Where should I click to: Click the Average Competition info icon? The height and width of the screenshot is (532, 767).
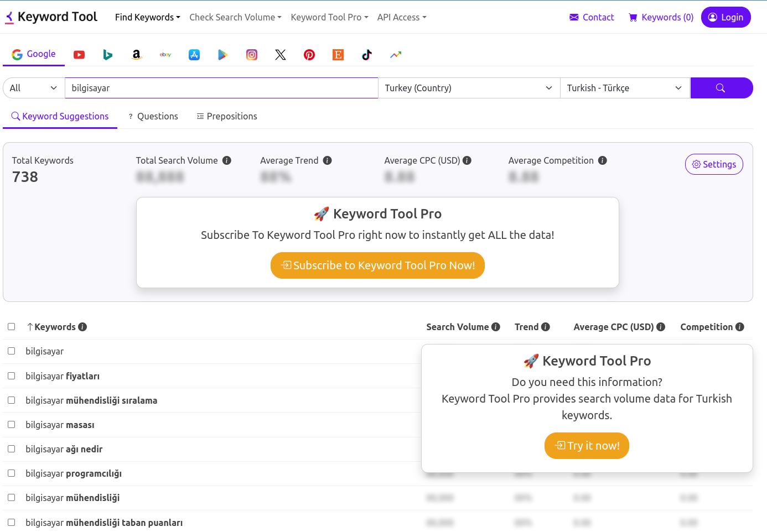coord(603,160)
